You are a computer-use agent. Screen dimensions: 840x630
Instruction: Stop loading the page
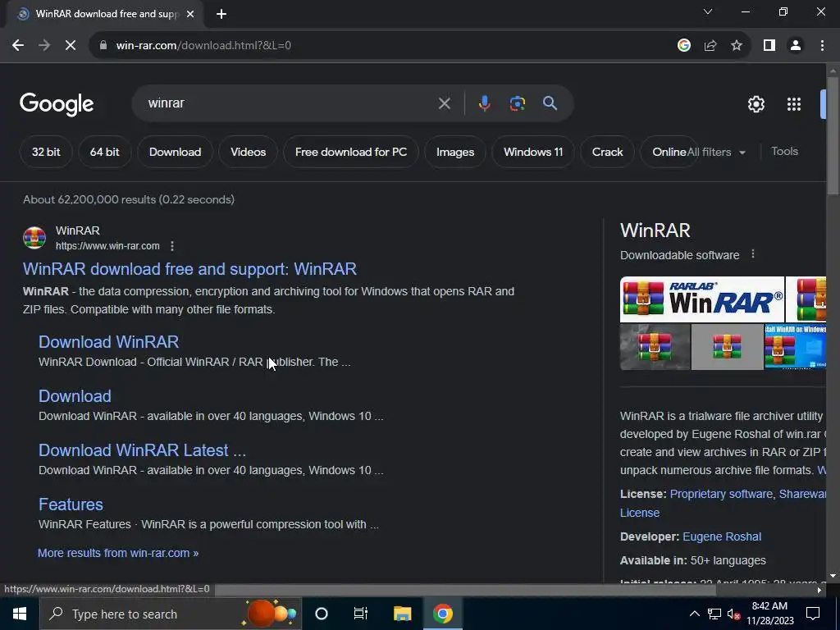71,46
